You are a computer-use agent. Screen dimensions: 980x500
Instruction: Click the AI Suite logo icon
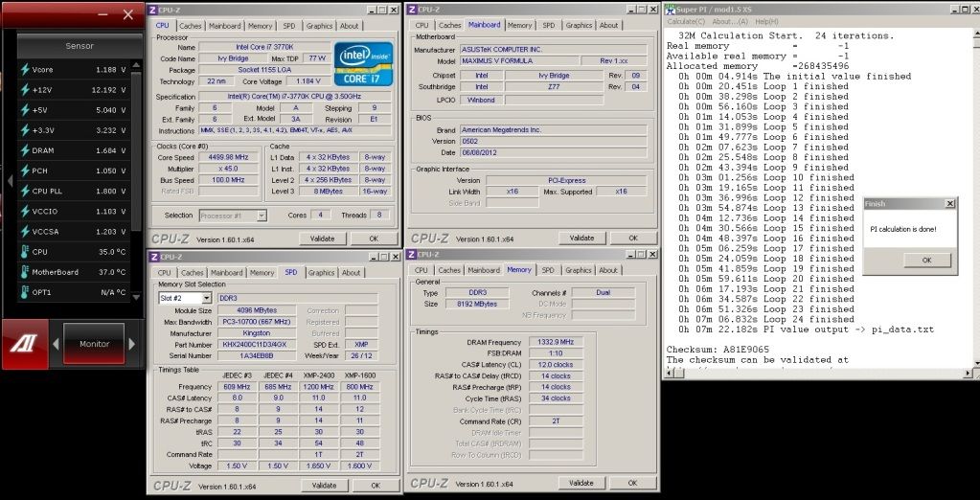(x=23, y=344)
